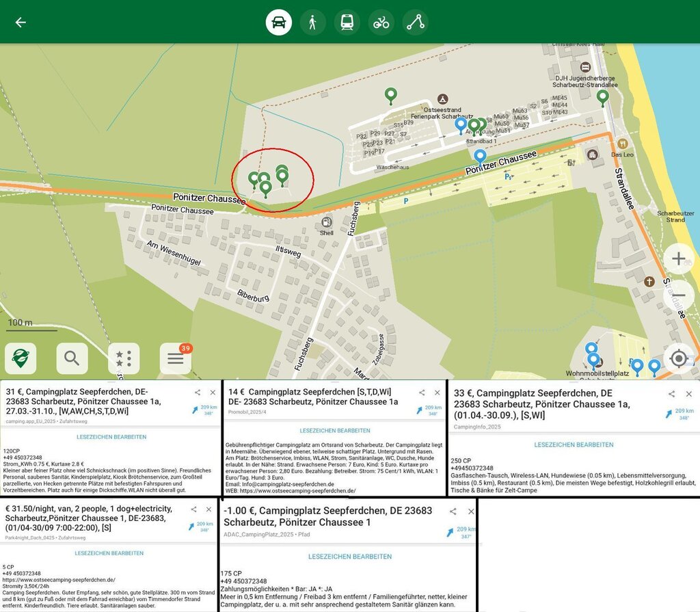
Task: Close the 14 € Seepferdchen card
Action: (437, 393)
